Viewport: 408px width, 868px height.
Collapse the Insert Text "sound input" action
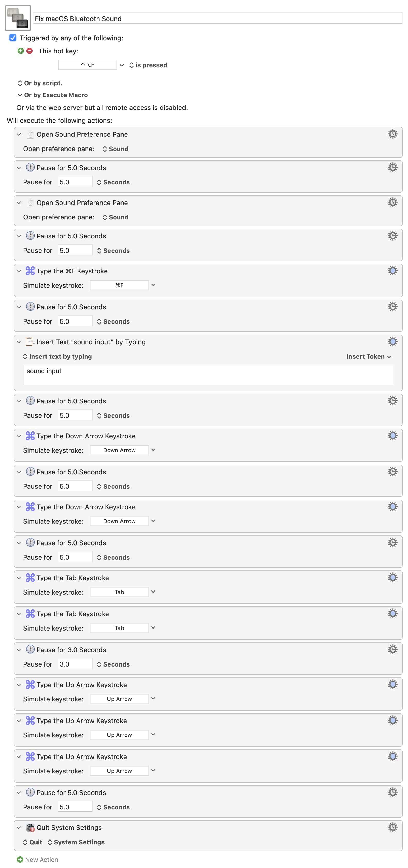[19, 342]
